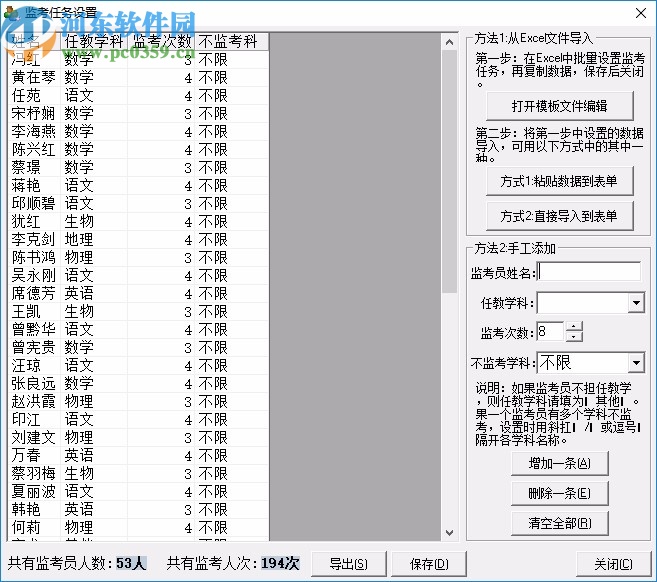This screenshot has width=657, height=582.
Task: Select the row for 张良远
Action: [x=138, y=384]
